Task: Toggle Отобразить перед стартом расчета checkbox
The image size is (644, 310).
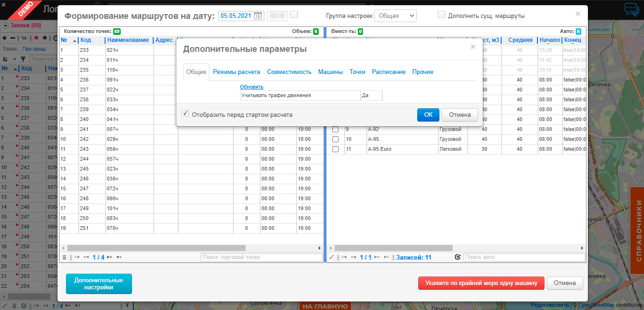Action: [x=185, y=114]
